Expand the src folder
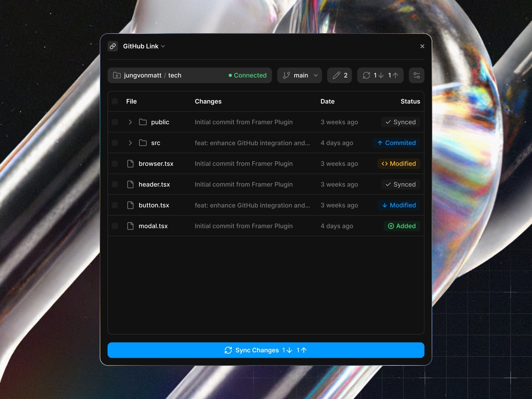The height and width of the screenshot is (399, 532). tap(130, 143)
